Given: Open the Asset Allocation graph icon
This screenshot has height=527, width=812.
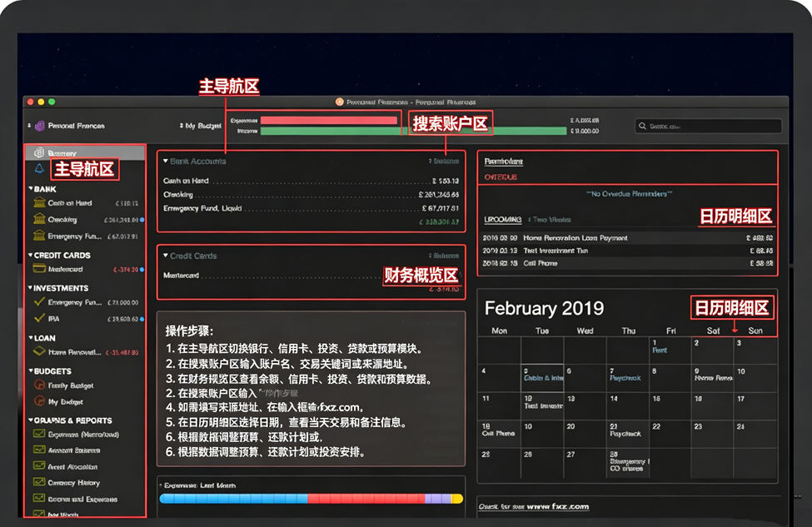Looking at the screenshot, I should (x=39, y=466).
